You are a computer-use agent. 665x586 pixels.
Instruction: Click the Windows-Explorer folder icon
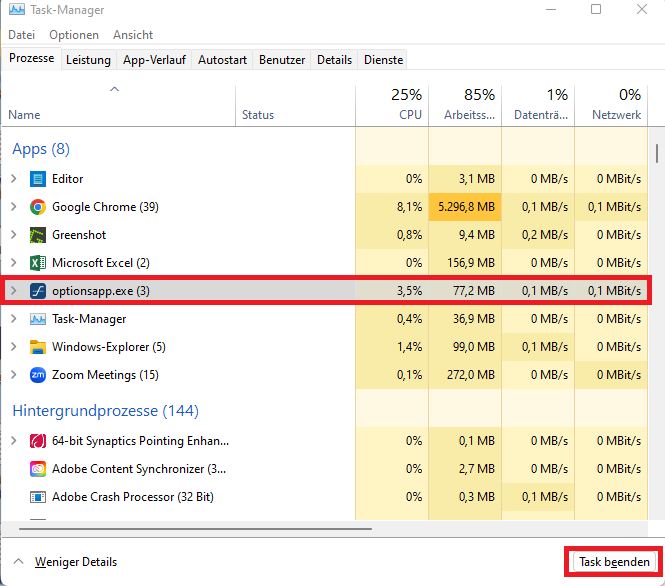(38, 347)
